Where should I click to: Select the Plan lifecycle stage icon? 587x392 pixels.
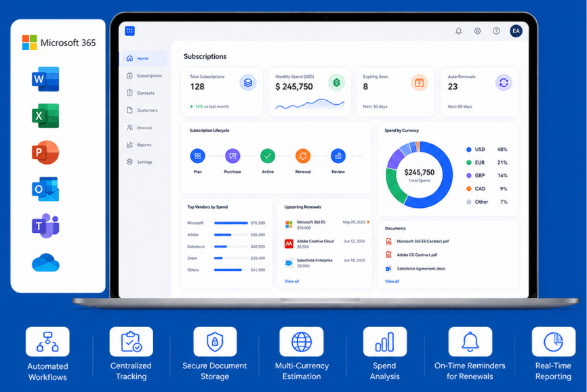[197, 156]
